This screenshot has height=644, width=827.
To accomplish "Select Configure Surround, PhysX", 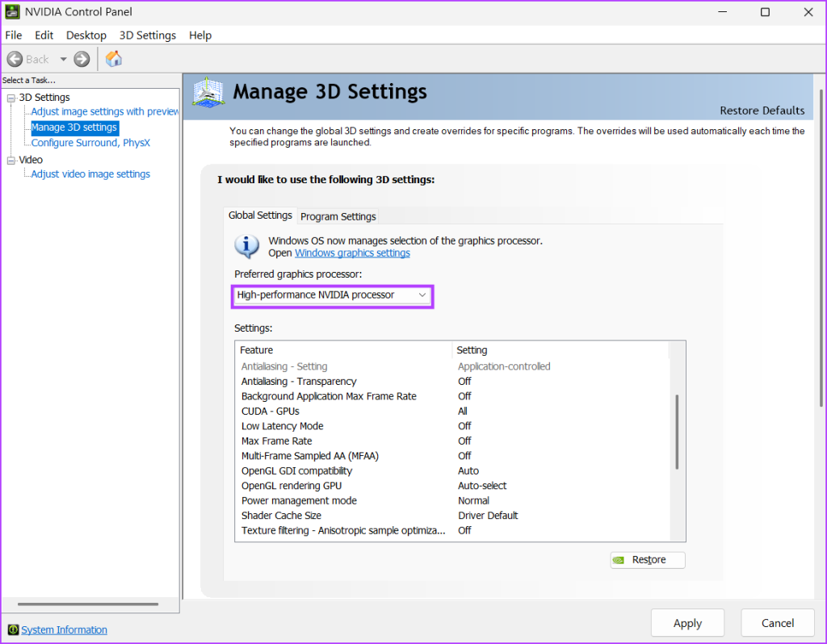I will [x=90, y=143].
